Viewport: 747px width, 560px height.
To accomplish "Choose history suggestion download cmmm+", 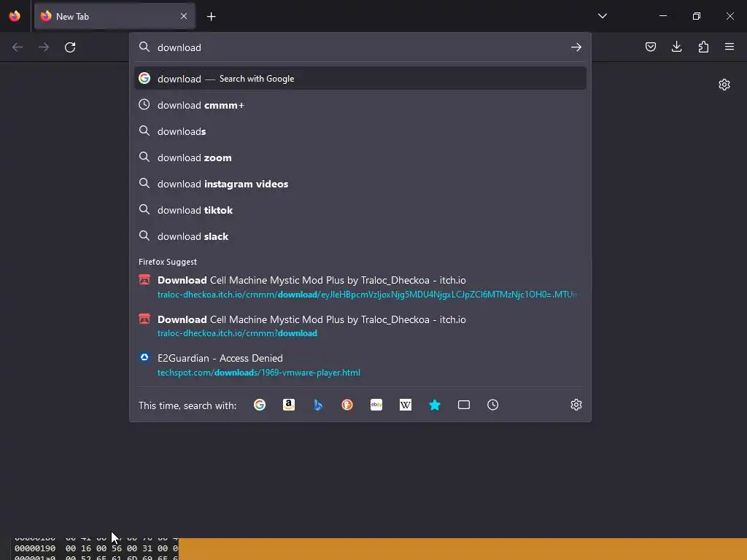I will 360,105.
